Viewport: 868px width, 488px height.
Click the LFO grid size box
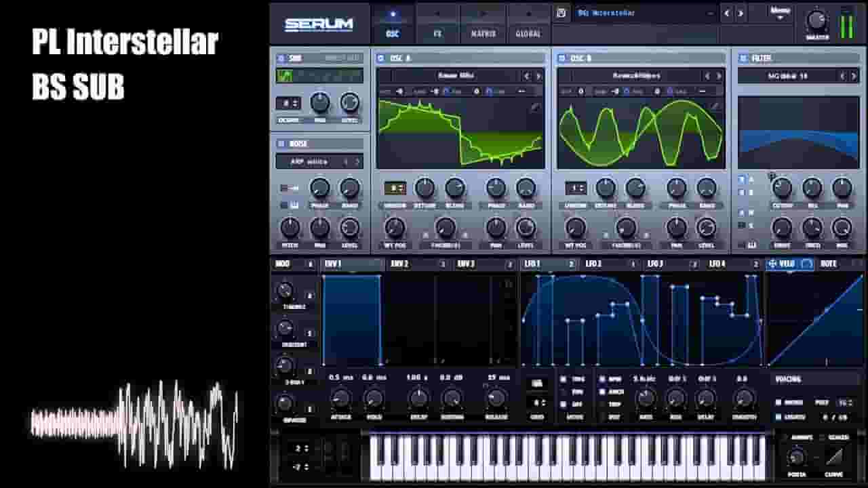click(537, 402)
